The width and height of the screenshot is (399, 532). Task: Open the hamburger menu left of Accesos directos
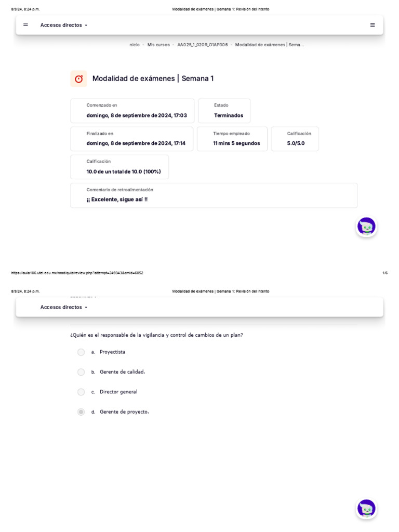[25, 25]
